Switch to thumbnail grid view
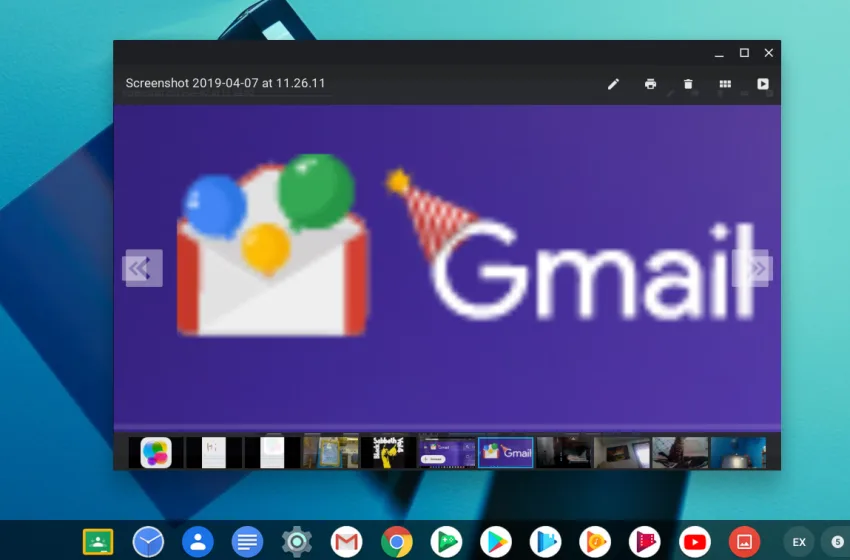The image size is (850, 560). click(x=725, y=84)
